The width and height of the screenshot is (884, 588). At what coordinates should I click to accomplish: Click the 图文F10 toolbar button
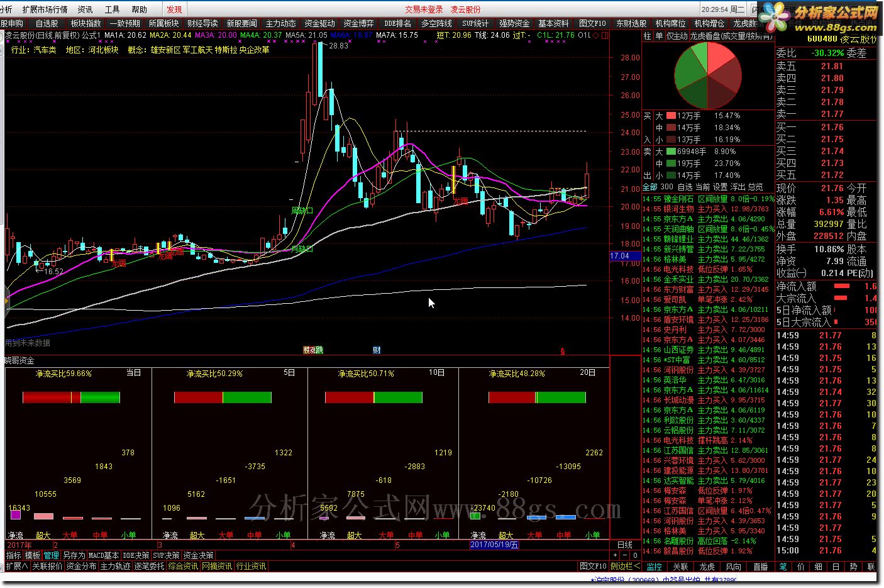click(592, 23)
